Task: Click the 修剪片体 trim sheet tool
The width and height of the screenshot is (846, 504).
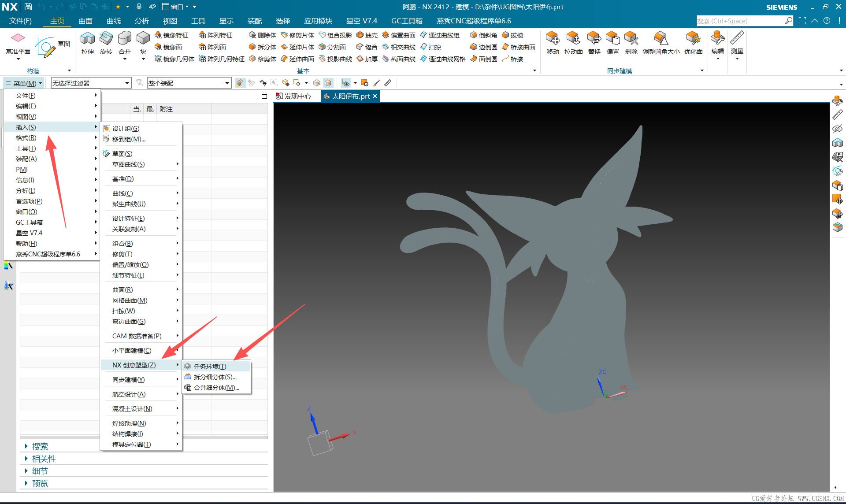Action: [297, 35]
